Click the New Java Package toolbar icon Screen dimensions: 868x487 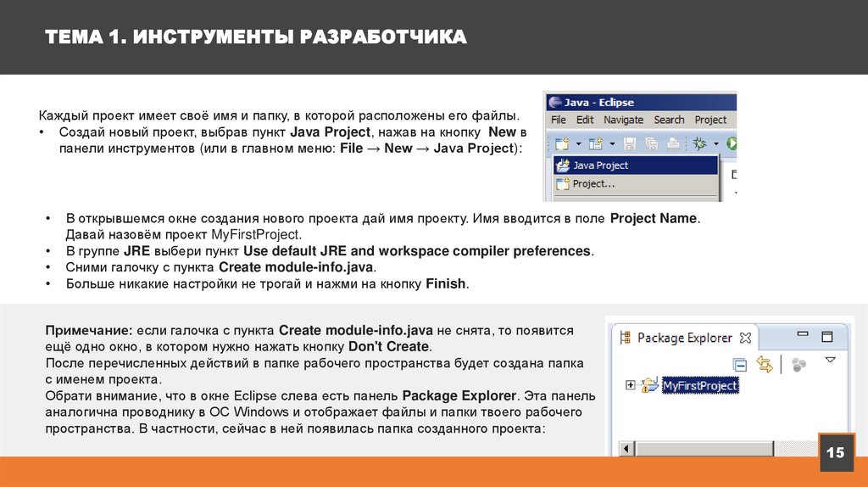pyautogui.click(x=596, y=144)
